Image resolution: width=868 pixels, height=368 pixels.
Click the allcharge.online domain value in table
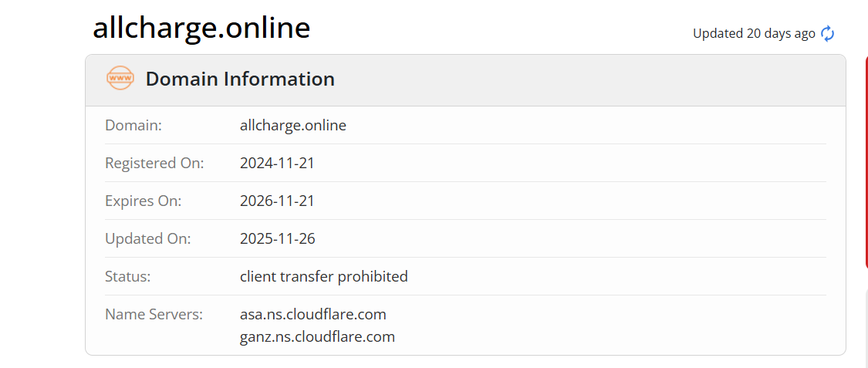click(293, 126)
